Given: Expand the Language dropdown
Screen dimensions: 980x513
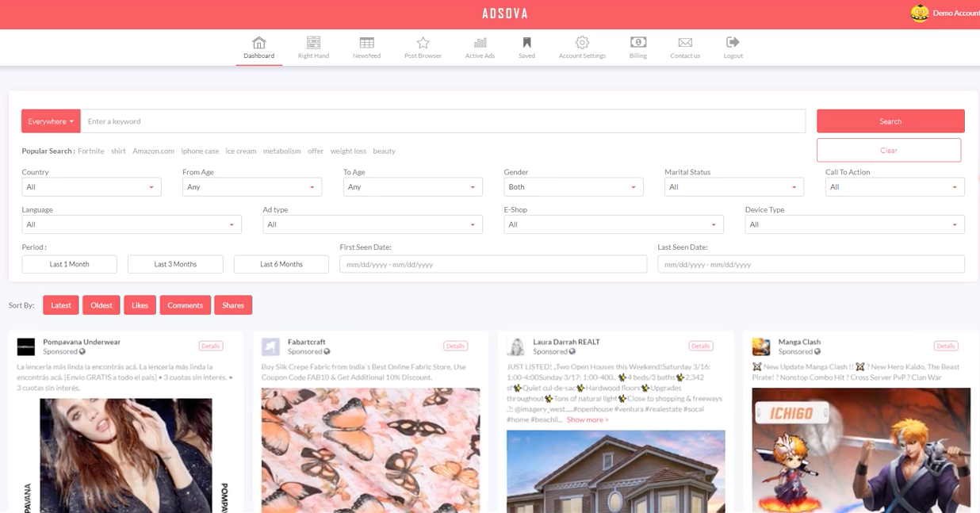Looking at the screenshot, I should 132,224.
